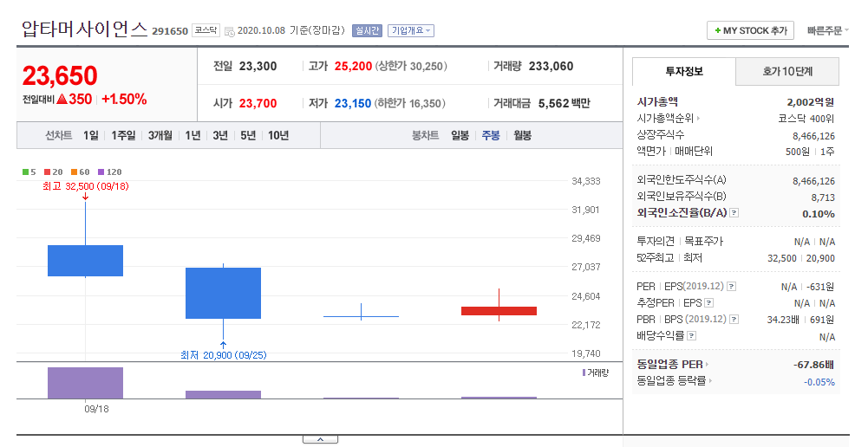Screen dimensions: 868x447
Task: Click the 동일업종 PER value -67.86배
Action: click(x=813, y=365)
